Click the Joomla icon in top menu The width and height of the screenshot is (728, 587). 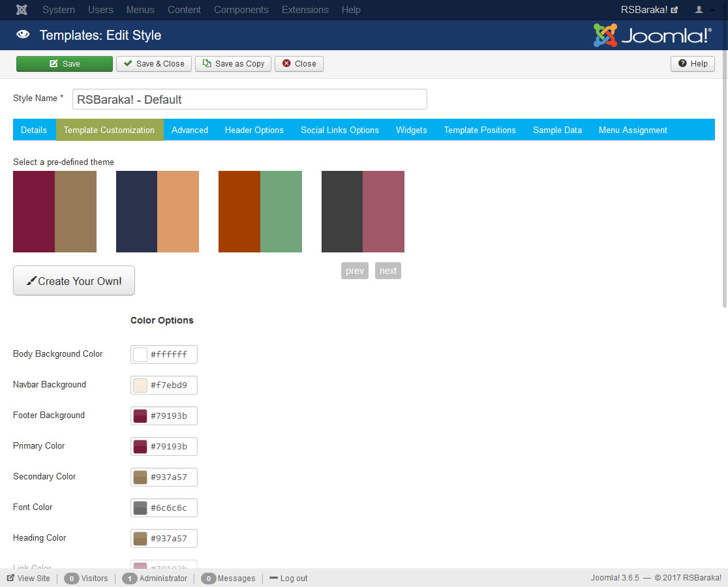click(22, 9)
